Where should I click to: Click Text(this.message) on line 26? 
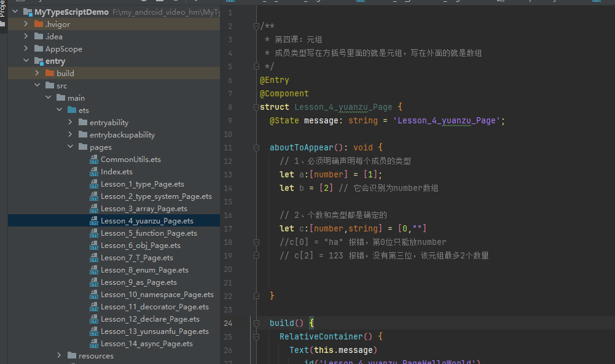point(333,350)
